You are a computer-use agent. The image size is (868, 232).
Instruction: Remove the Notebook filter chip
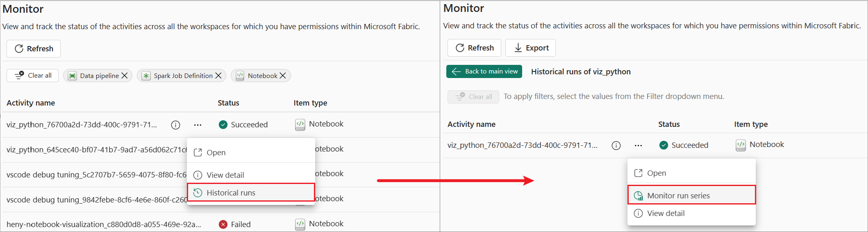point(283,76)
